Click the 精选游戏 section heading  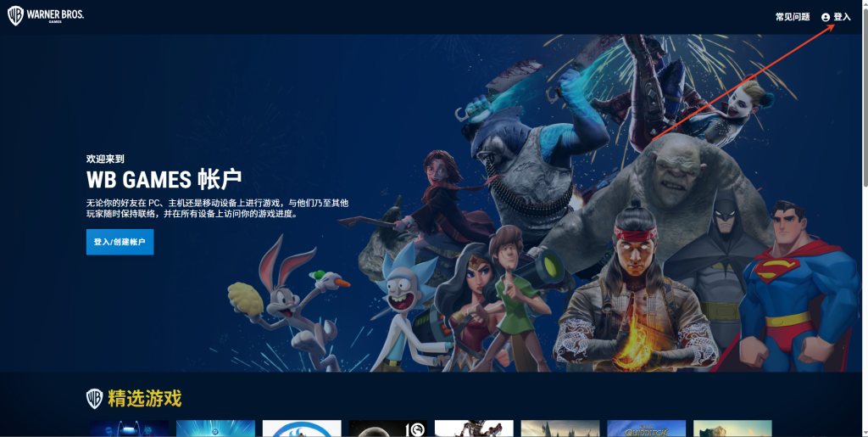[144, 399]
